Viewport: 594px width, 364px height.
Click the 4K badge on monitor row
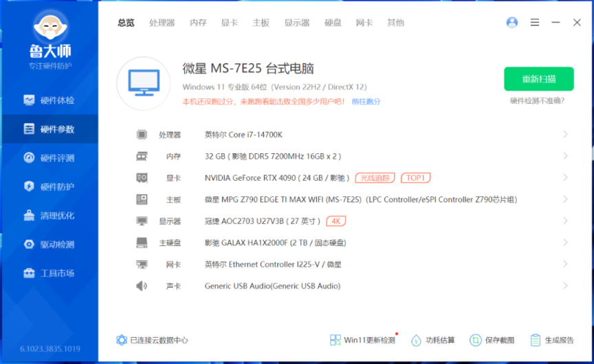tap(336, 220)
